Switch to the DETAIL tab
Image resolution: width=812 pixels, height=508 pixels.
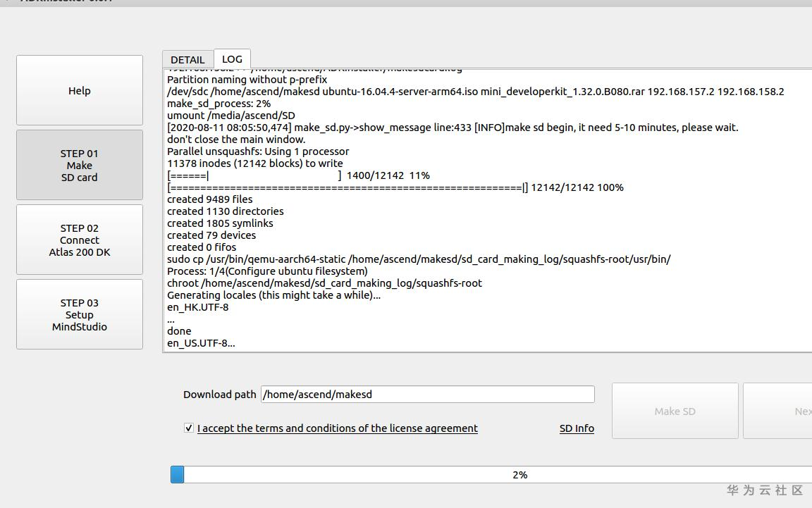(x=187, y=60)
